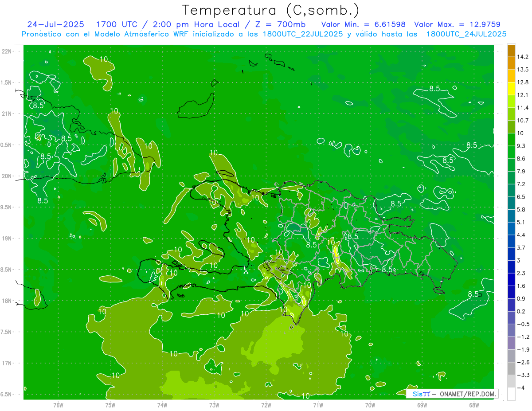
Task: Click the '19N' latitude axis label
Action: (7, 239)
